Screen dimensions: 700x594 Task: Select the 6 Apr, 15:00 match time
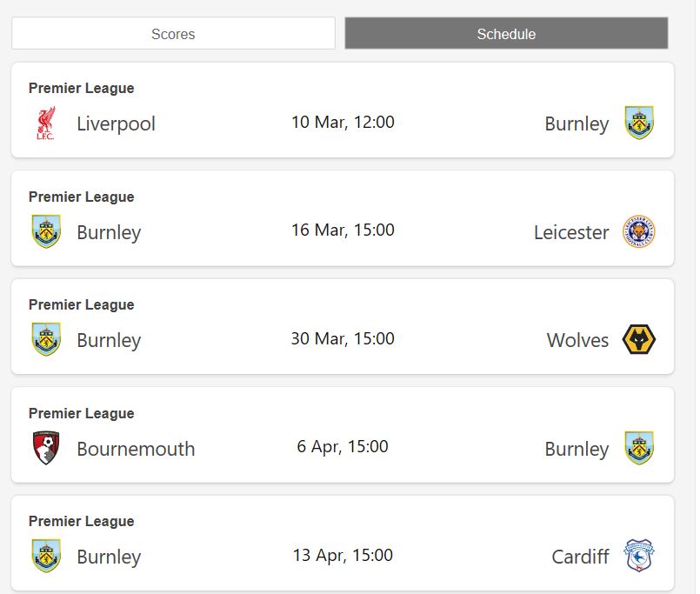[343, 447]
